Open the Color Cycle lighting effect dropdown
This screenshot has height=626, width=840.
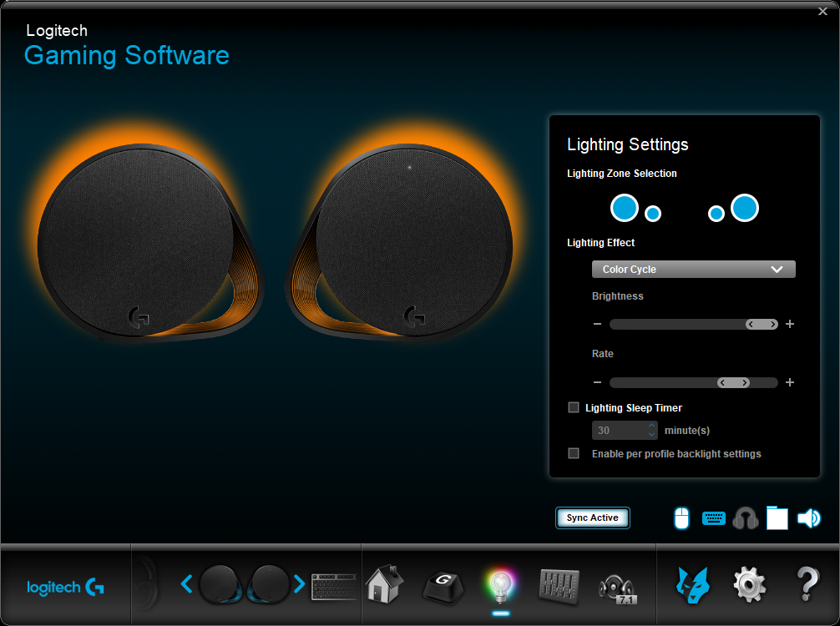point(693,270)
